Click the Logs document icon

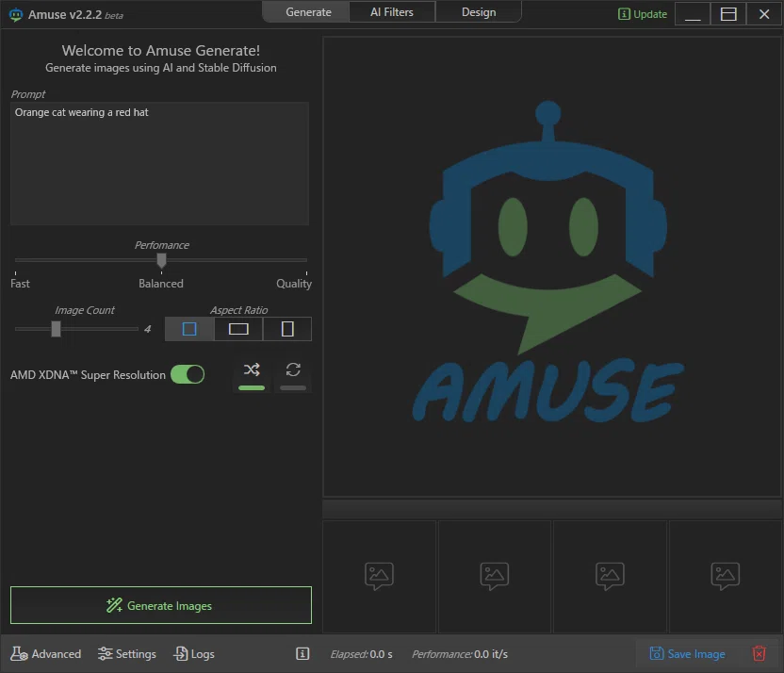181,653
